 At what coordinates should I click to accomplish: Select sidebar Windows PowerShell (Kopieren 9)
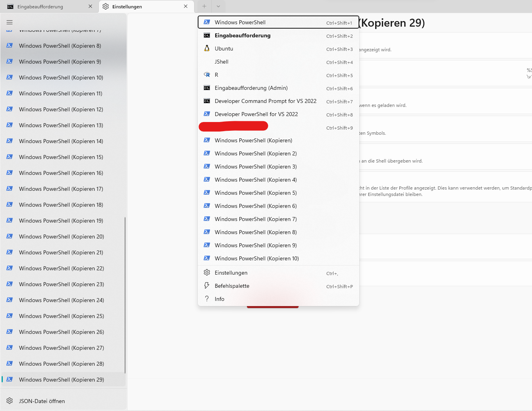64,62
